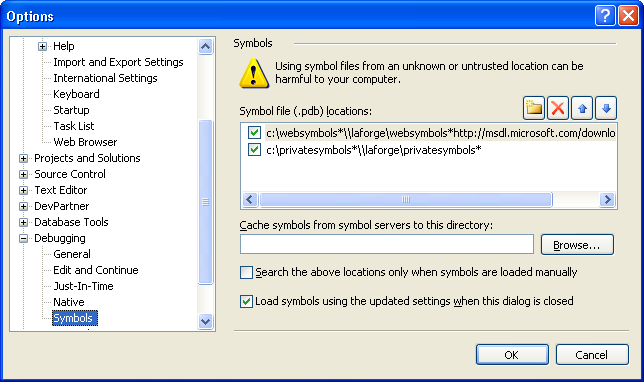Screen dimensions: 644x382
Task: Click the symbol list horizontal scrollbar thumb
Action: click(x=406, y=200)
